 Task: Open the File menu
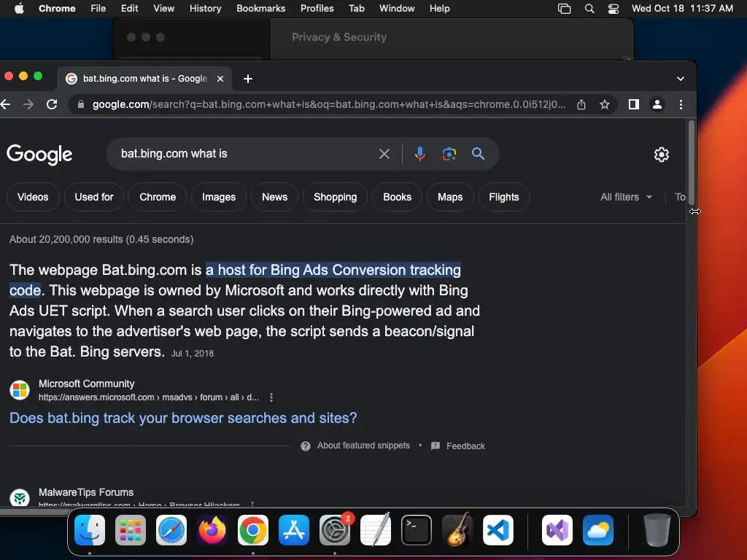(x=98, y=8)
